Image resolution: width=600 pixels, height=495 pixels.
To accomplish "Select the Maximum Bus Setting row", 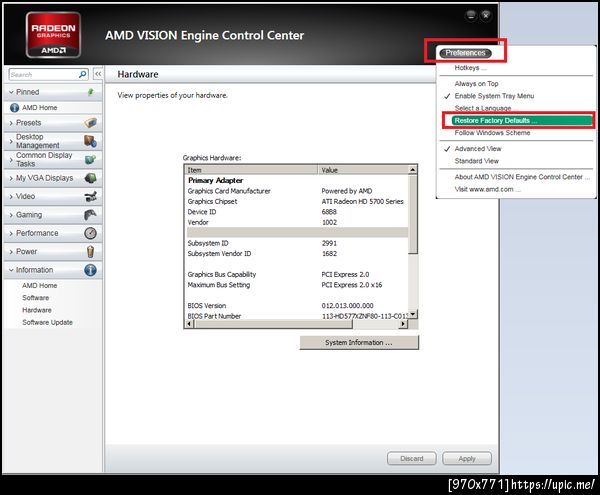I will (x=297, y=285).
